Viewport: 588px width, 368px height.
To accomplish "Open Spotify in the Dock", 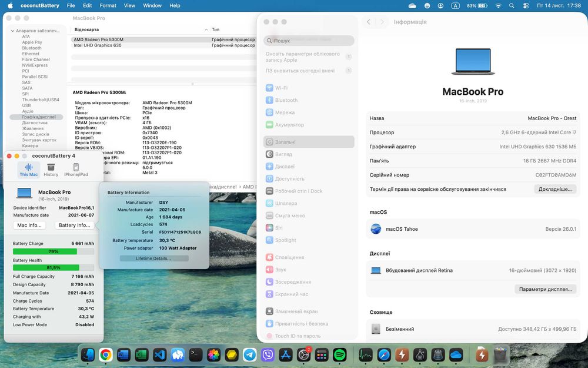I will click(x=339, y=354).
